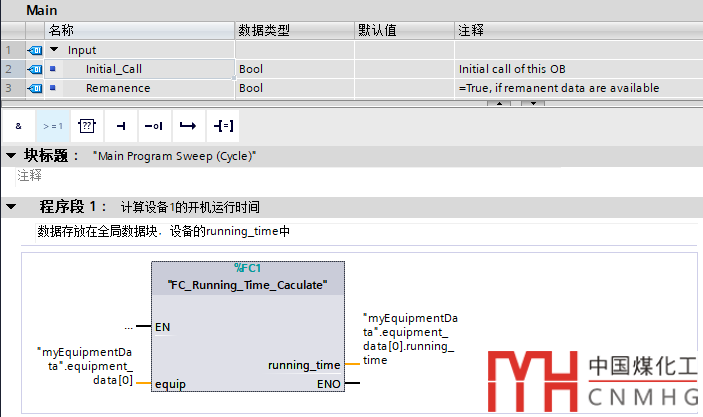Viewport: 703px width, 417px height.
Task: Click block title 'Main Program Sweep (Cycle)'
Action: tap(174, 156)
